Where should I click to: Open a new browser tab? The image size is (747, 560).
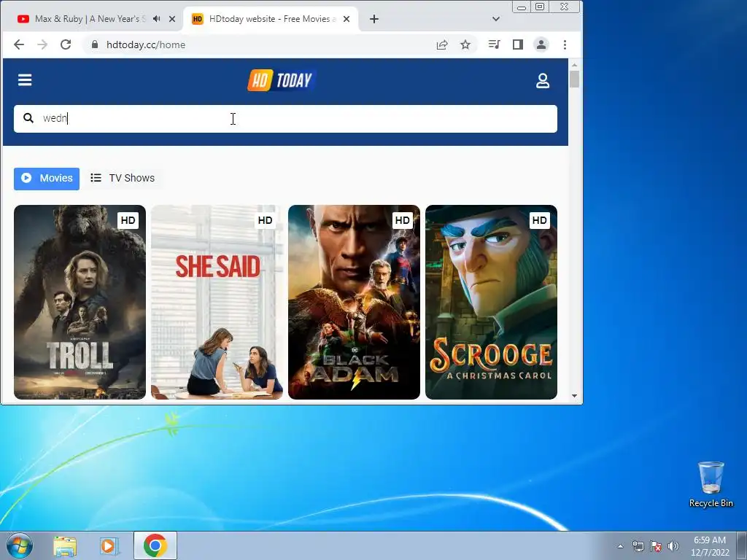pyautogui.click(x=374, y=19)
